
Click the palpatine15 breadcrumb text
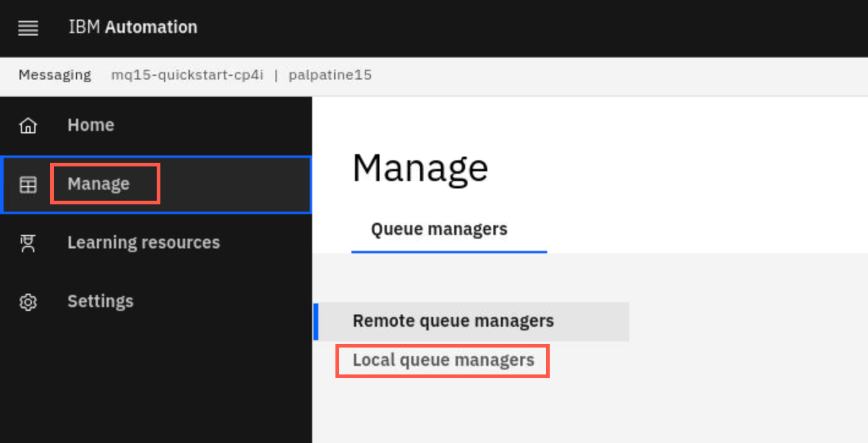click(330, 75)
